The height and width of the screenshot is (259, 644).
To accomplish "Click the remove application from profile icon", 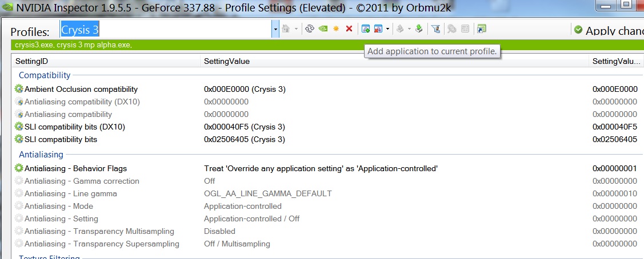I will [378, 29].
